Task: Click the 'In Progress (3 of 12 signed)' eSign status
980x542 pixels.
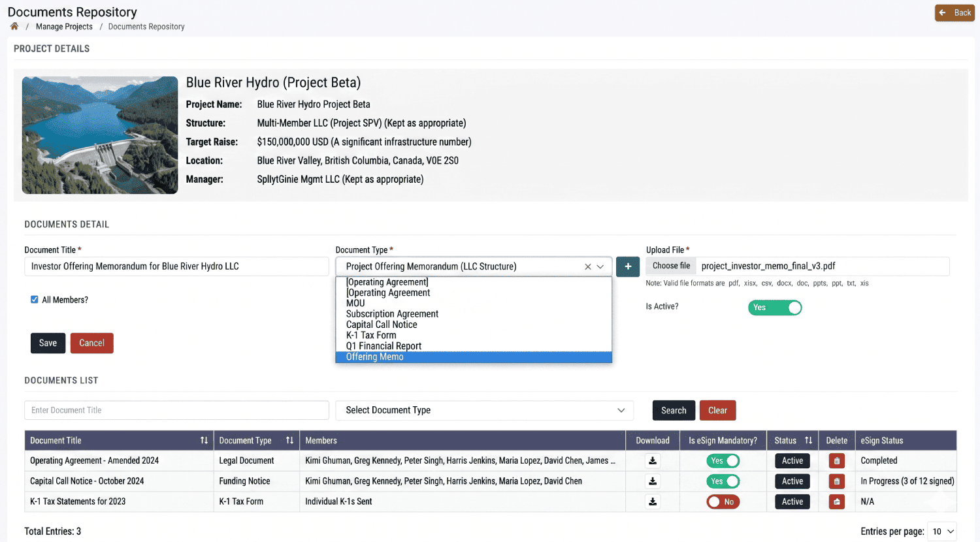Action: pyautogui.click(x=907, y=481)
